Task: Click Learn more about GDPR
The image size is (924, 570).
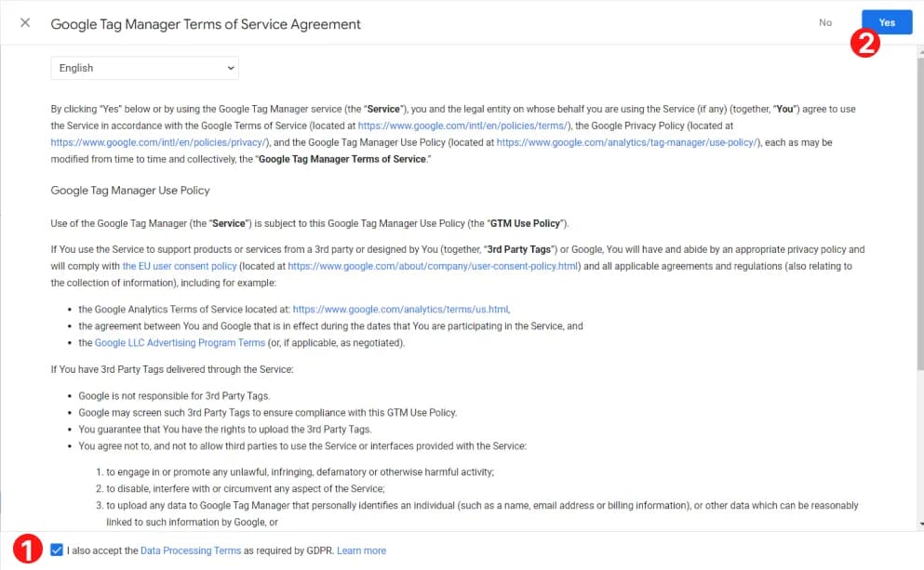Action: 361,550
